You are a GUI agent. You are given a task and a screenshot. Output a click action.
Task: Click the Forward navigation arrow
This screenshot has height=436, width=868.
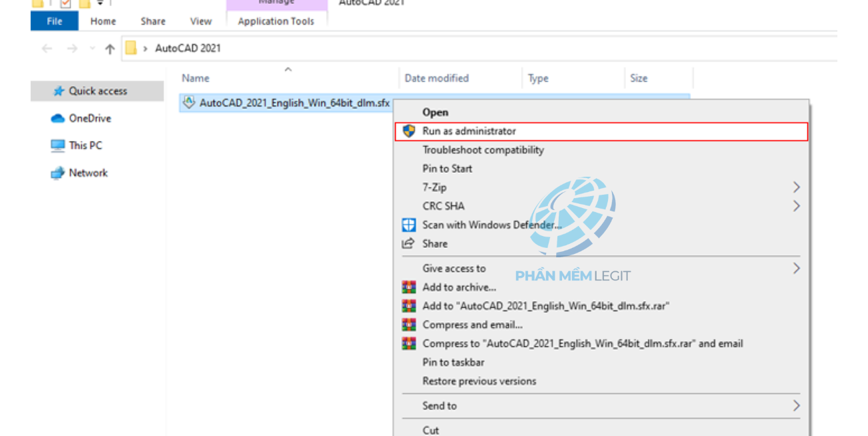point(72,49)
